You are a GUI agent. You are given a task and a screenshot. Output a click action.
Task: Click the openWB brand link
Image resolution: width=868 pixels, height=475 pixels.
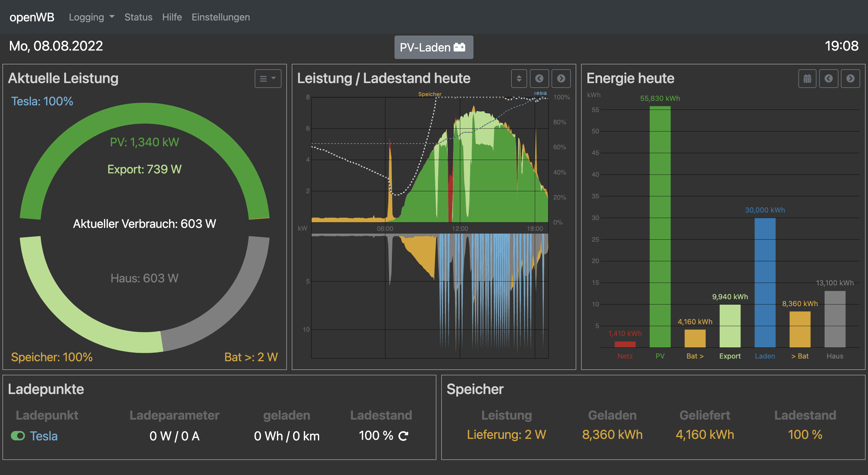pos(32,17)
